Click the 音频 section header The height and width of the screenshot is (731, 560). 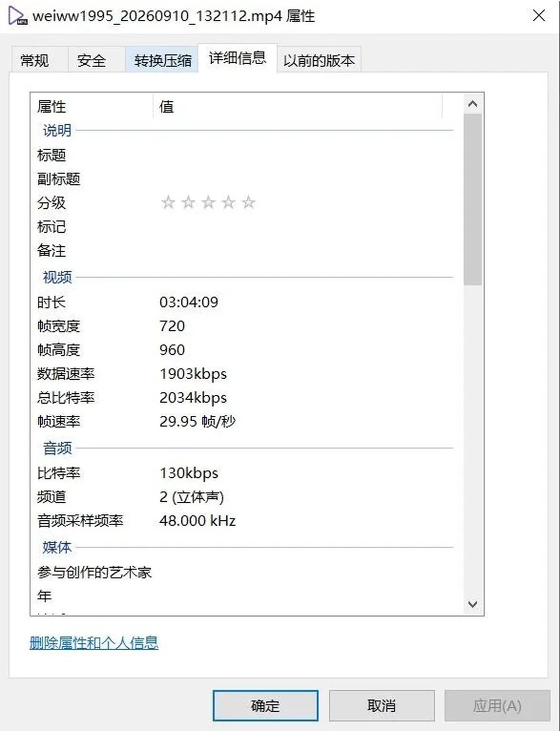pos(57,448)
